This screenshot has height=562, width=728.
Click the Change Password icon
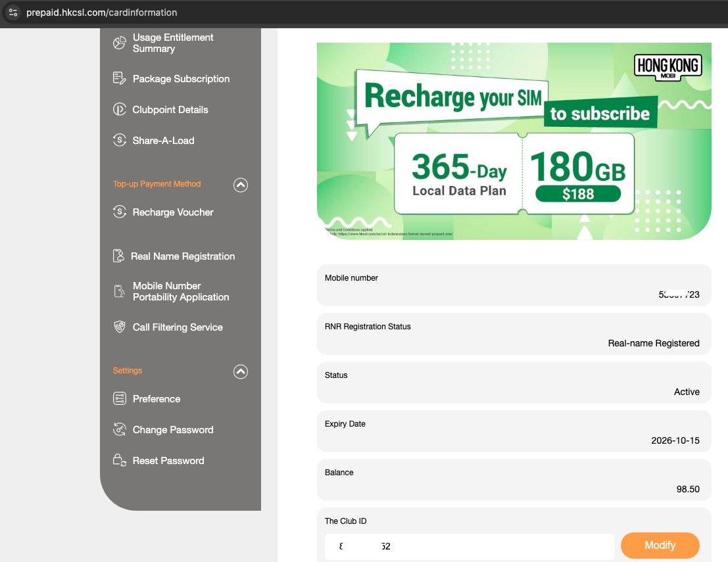click(x=119, y=429)
